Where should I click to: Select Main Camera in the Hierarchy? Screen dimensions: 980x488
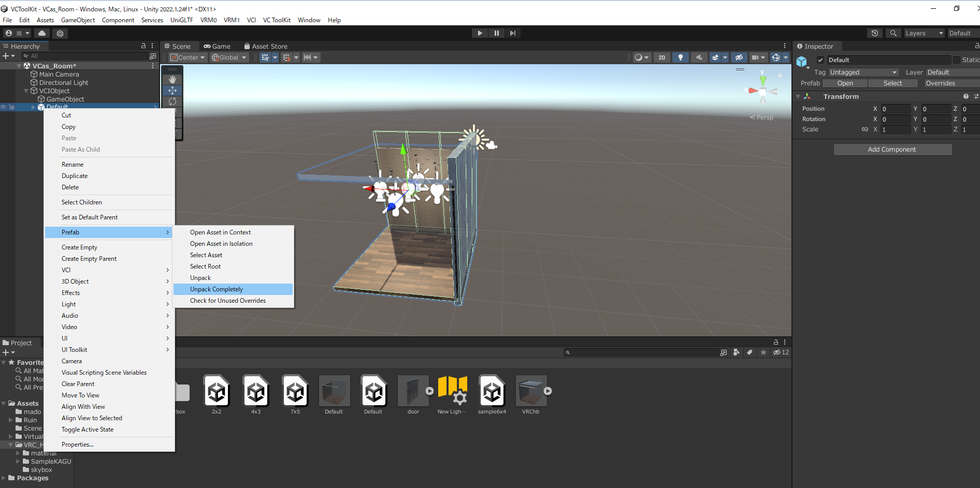point(59,74)
